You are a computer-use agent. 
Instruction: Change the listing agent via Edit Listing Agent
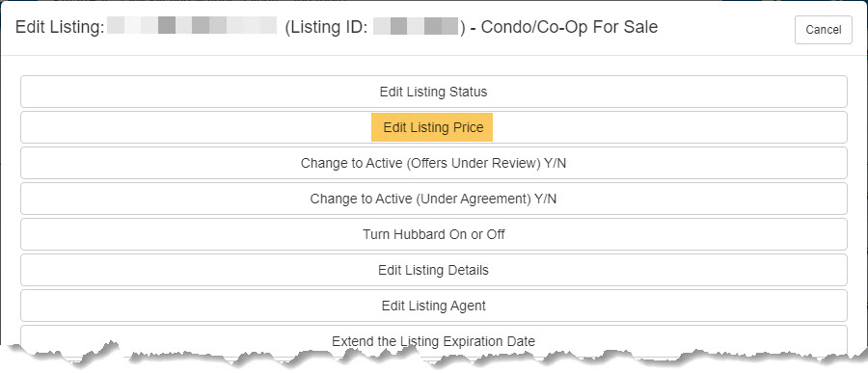433,306
